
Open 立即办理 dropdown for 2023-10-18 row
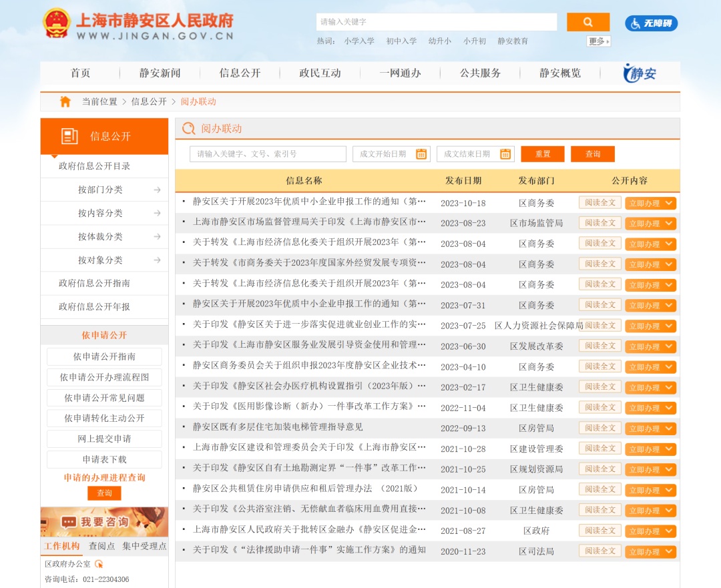tap(650, 203)
